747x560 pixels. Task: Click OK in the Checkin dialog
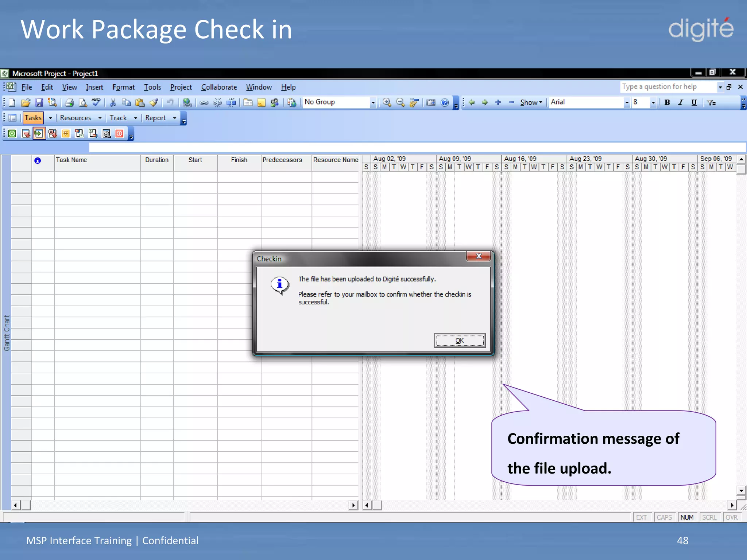click(x=460, y=340)
